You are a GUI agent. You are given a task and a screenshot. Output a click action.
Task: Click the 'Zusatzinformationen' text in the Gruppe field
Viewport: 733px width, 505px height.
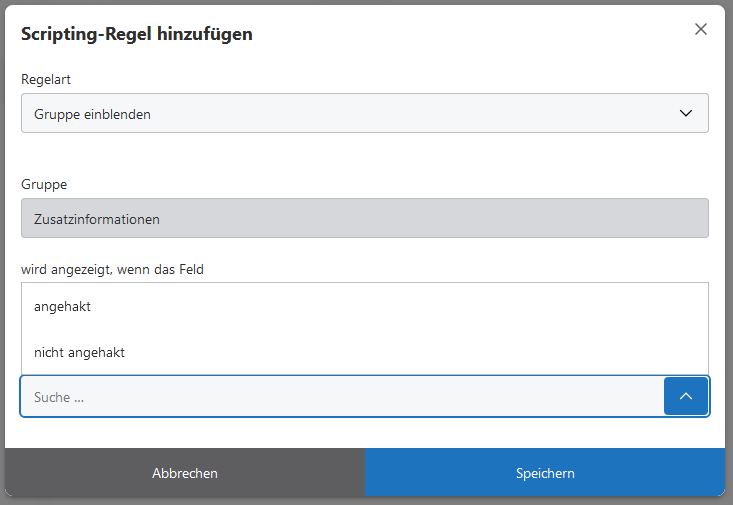(x=97, y=219)
